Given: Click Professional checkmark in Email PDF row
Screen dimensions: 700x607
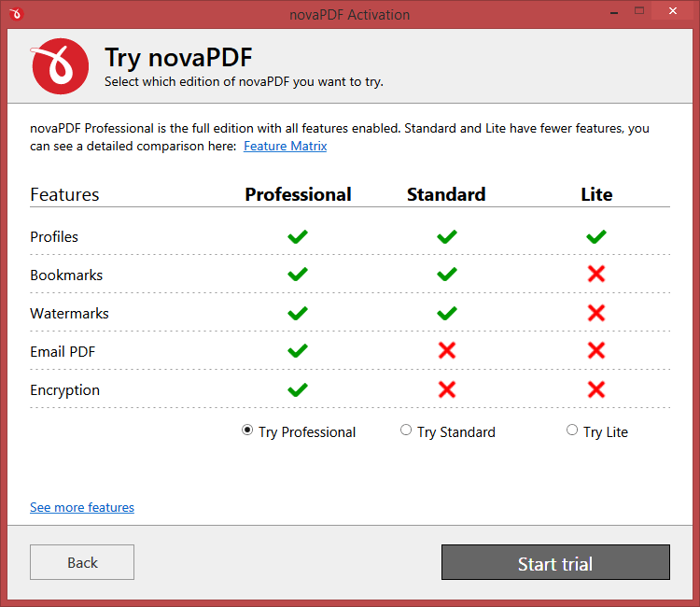Looking at the screenshot, I should click(298, 350).
